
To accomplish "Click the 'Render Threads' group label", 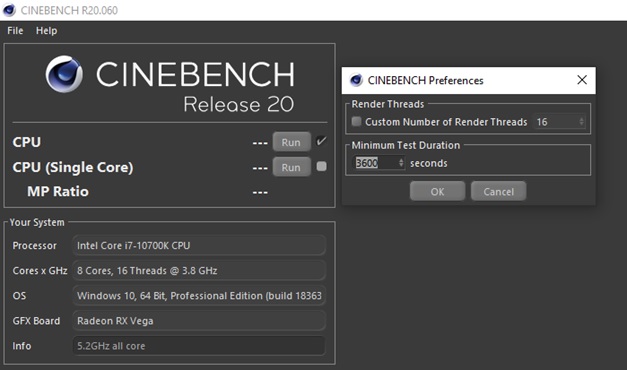I will [x=387, y=104].
